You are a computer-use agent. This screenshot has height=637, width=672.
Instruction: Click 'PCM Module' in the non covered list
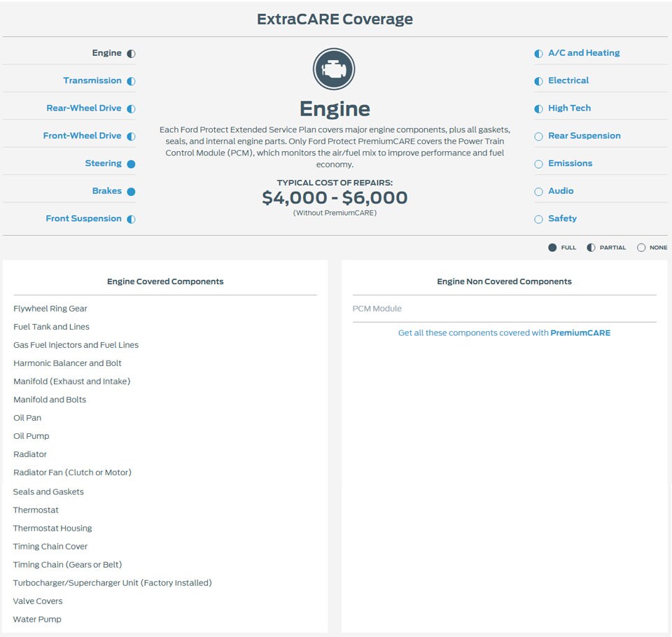coord(377,308)
